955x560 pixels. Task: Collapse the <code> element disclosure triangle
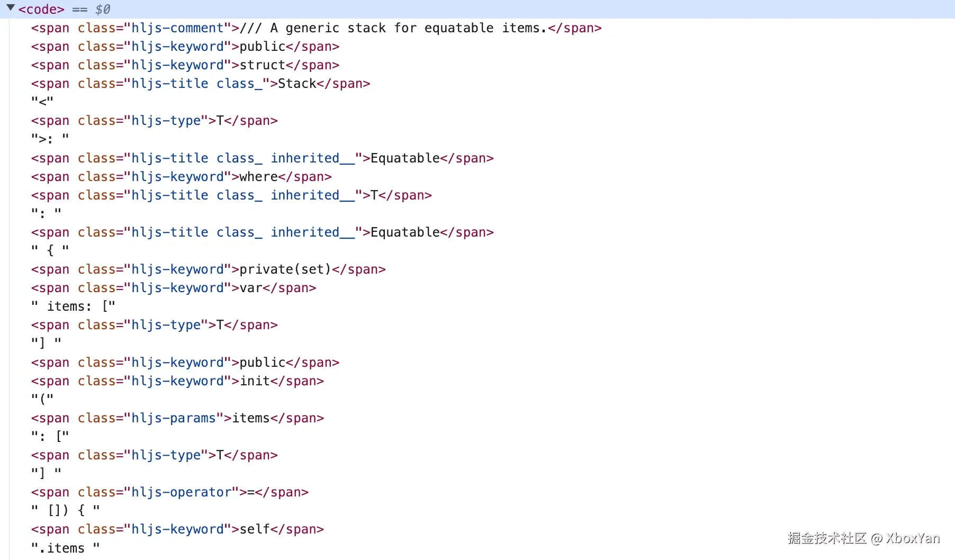[x=11, y=8]
